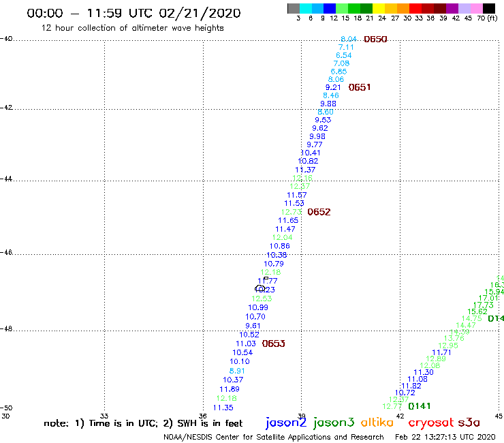Click the 11.65 wave height value
504x443 pixels.
[x=288, y=220]
